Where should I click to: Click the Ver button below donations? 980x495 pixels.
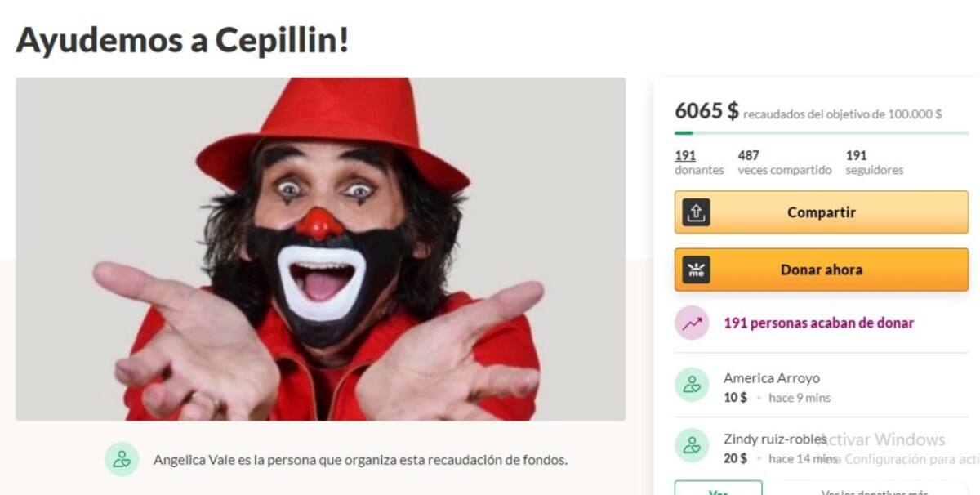click(x=719, y=490)
